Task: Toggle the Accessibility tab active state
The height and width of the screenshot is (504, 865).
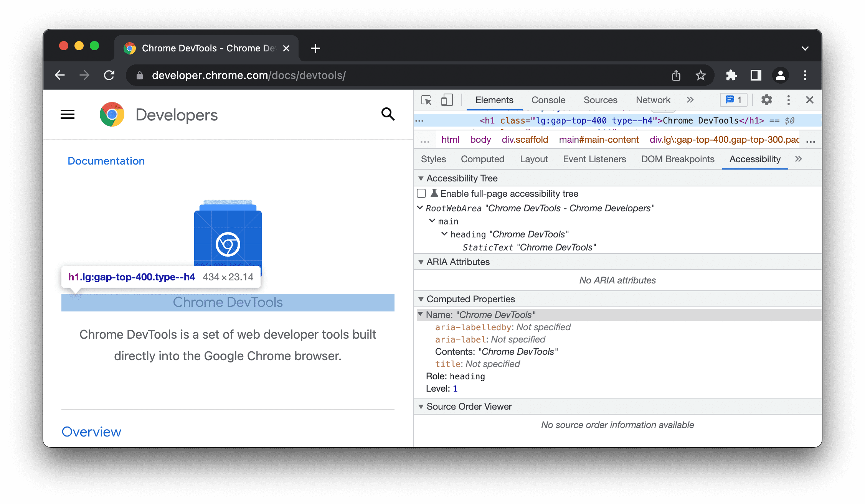Action: point(754,159)
